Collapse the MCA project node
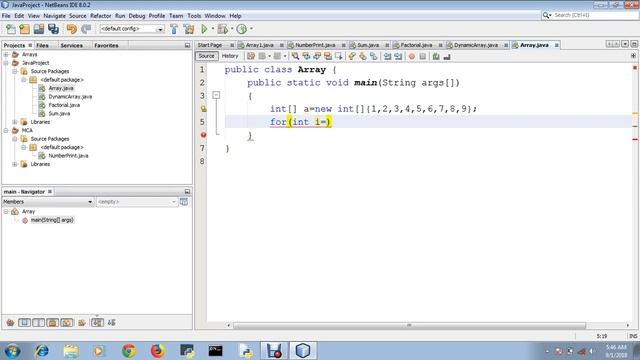Viewport: 640px width, 360px height. [x=6, y=131]
